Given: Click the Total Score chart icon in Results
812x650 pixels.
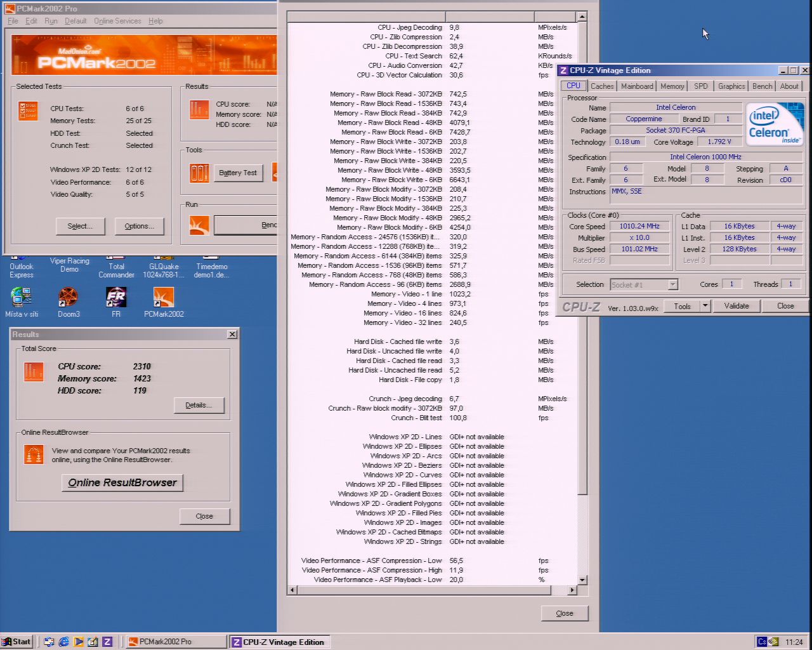Looking at the screenshot, I should (34, 372).
